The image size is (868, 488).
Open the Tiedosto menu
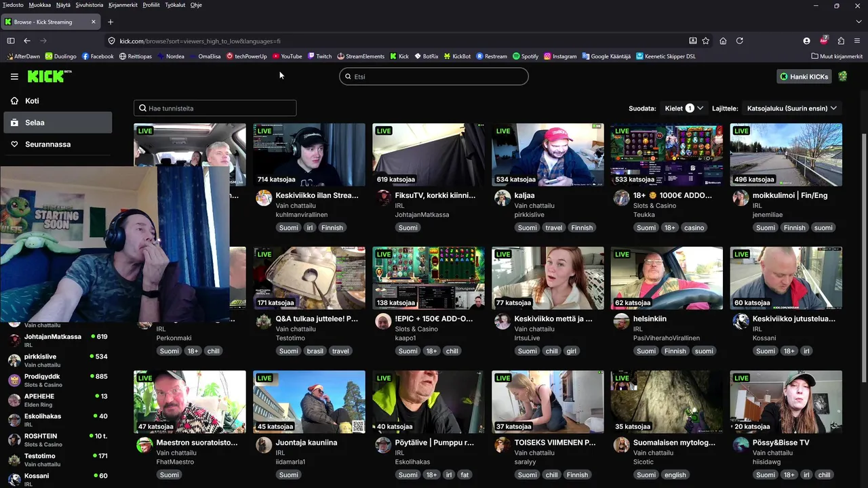pos(13,5)
